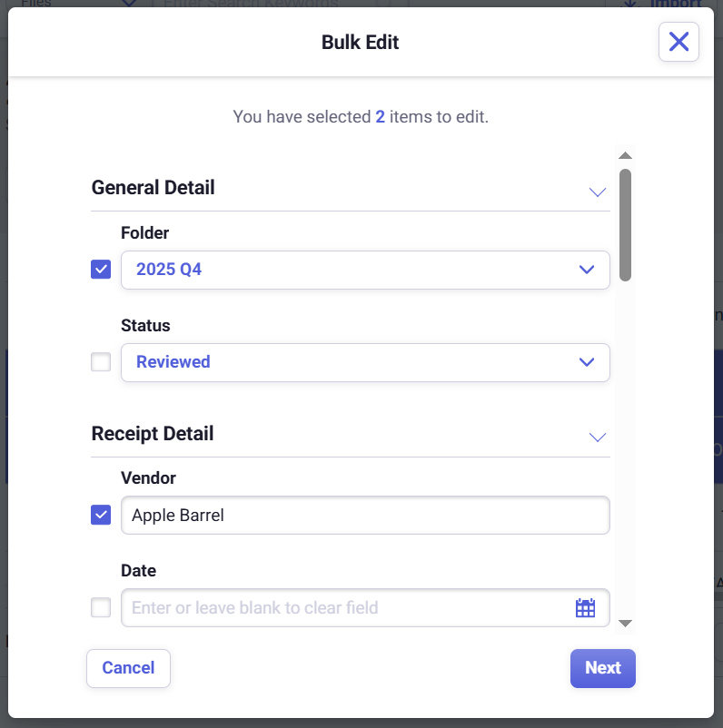Viewport: 723px width, 728px height.
Task: Open the Status dropdown showing Reviewed
Action: [x=365, y=362]
